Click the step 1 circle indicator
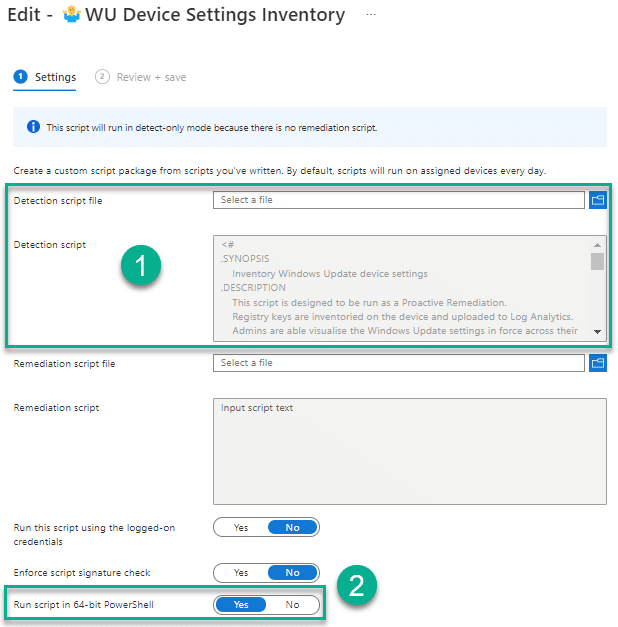The width and height of the screenshot is (618, 627). click(20, 76)
